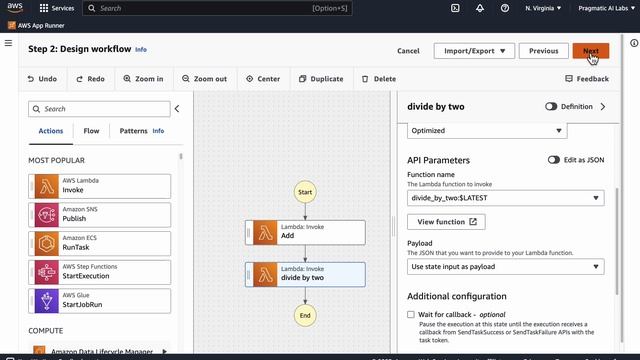Click the MOST POPULAR section heading

56,160
